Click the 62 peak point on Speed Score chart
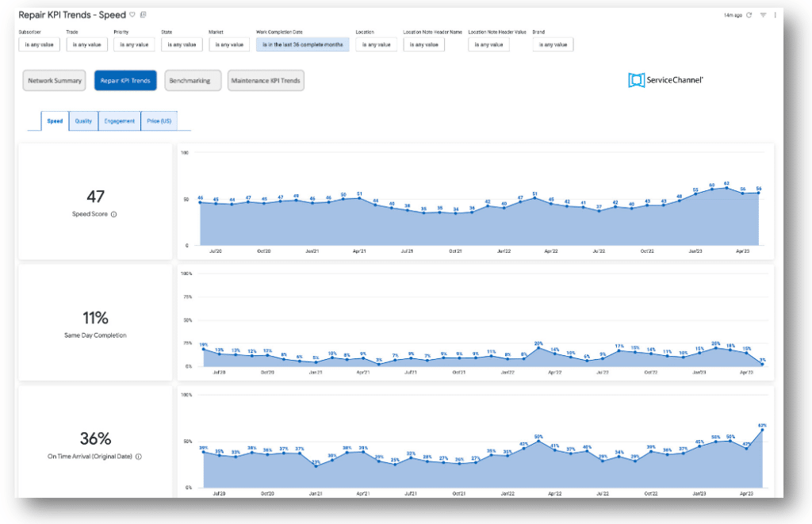Image resolution: width=812 pixels, height=524 pixels. click(726, 188)
